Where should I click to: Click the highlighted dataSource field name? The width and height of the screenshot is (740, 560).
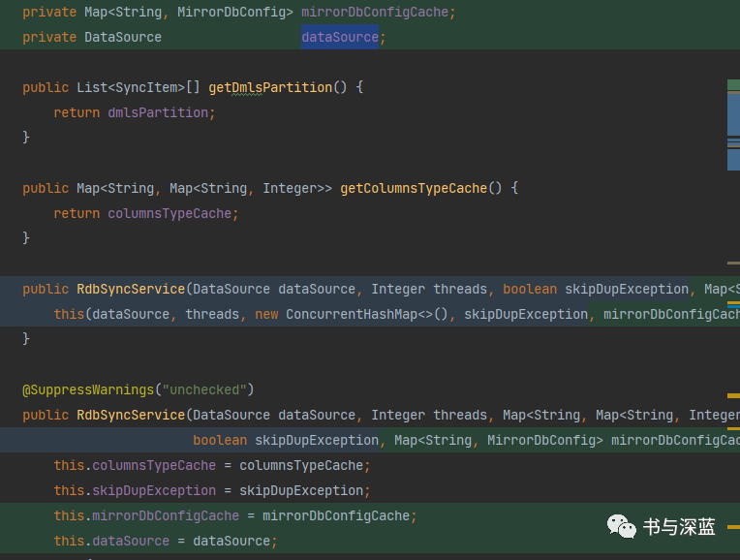(340, 37)
